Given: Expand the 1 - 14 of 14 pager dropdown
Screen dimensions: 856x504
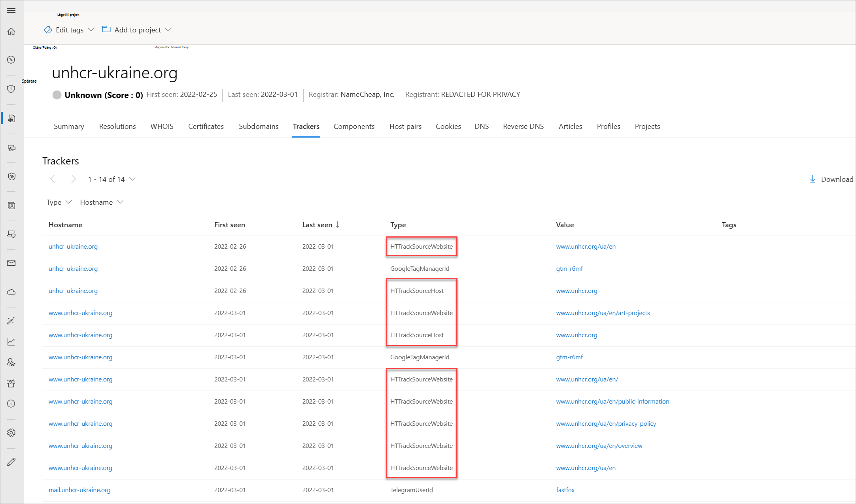Looking at the screenshot, I should [x=111, y=179].
